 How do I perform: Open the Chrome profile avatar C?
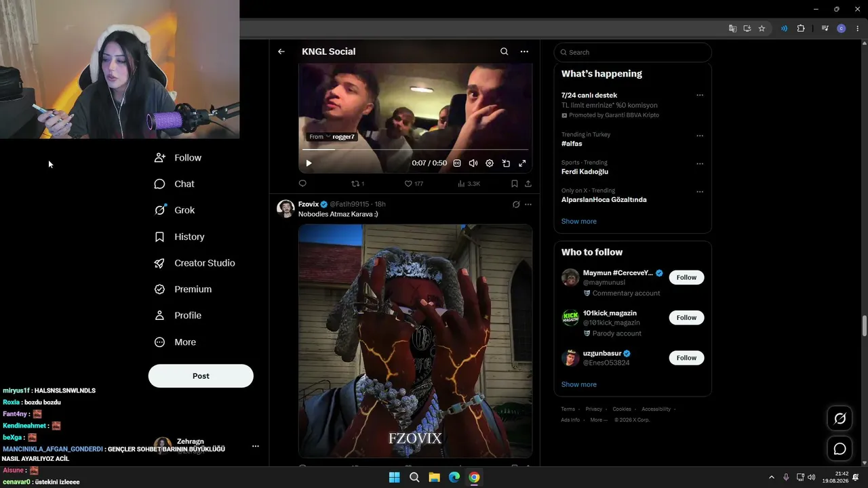tap(842, 28)
